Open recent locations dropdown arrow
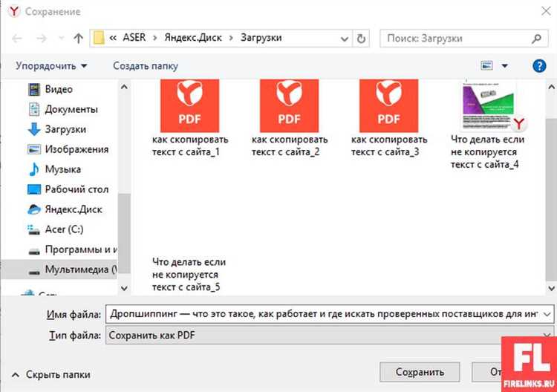The width and height of the screenshot is (557, 392). coord(61,38)
